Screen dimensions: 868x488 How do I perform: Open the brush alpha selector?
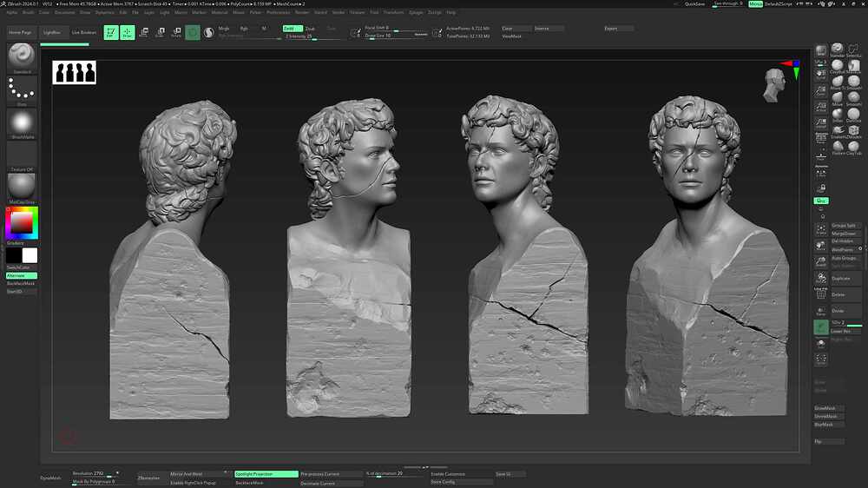[x=22, y=123]
